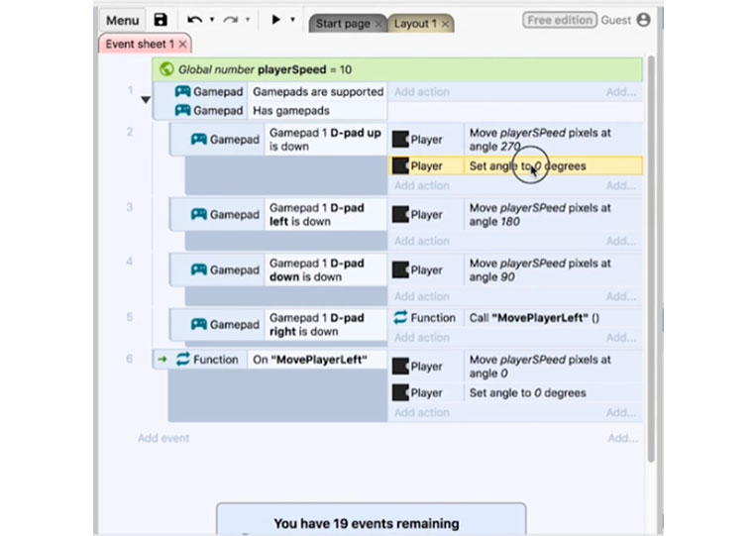Collapse event 1 with the triangle

point(146,100)
